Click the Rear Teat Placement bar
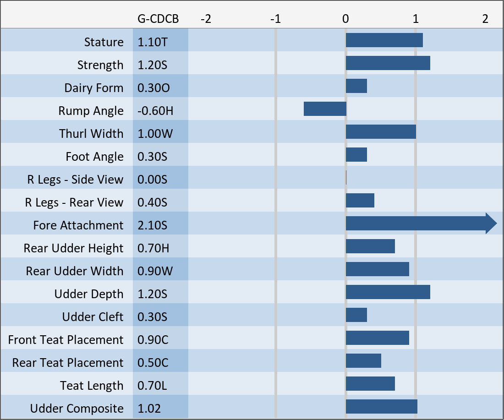The image size is (504, 420). coord(363,361)
